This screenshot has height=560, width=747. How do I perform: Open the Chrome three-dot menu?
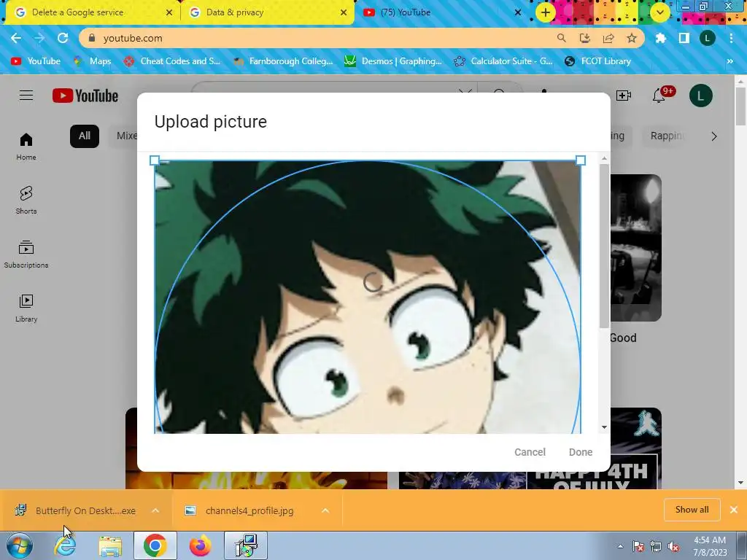point(731,38)
